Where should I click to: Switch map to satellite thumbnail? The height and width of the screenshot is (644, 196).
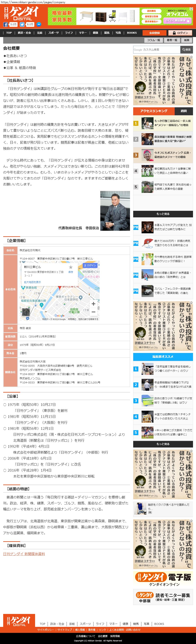pyautogui.click(x=26, y=312)
